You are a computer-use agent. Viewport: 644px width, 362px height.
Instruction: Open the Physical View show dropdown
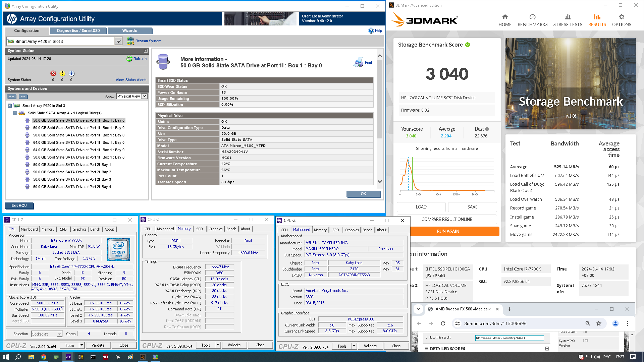144,96
